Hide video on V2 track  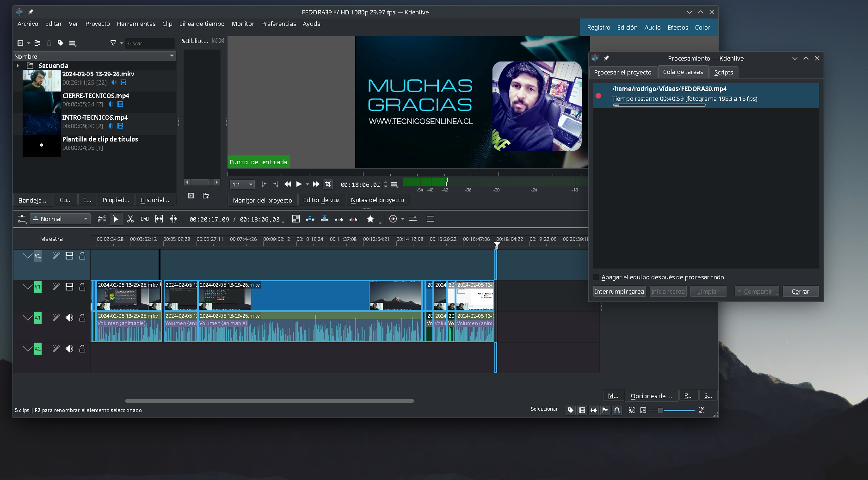(x=69, y=256)
